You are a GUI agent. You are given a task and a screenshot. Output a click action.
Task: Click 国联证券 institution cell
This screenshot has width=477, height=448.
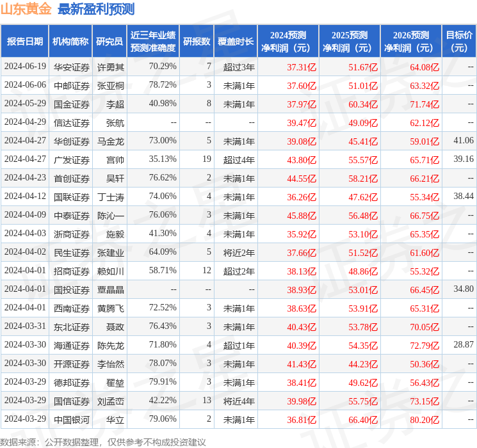72,197
